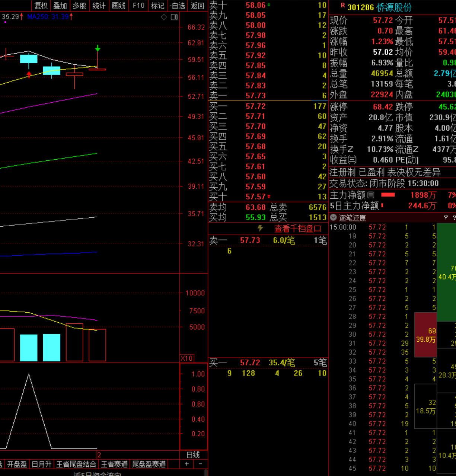This screenshot has height=476, width=456.
Task: Zoom in chart with plus button
Action: [x=187, y=464]
